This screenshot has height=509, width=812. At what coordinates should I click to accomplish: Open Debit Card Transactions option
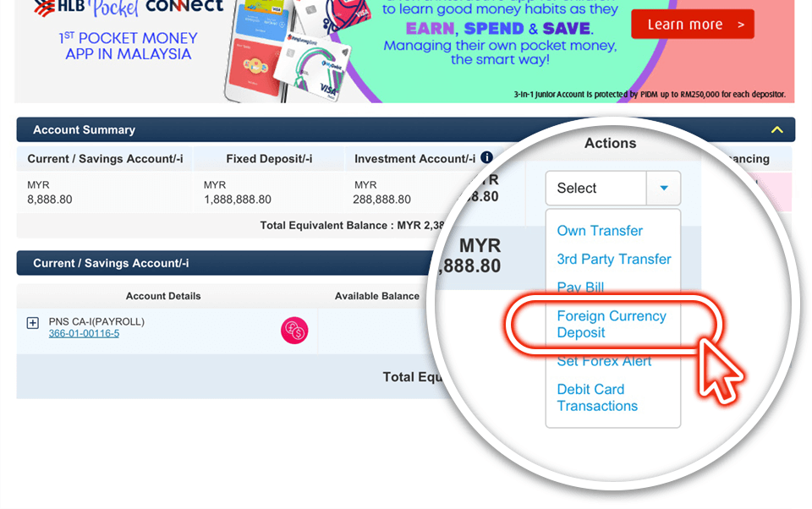click(x=597, y=397)
